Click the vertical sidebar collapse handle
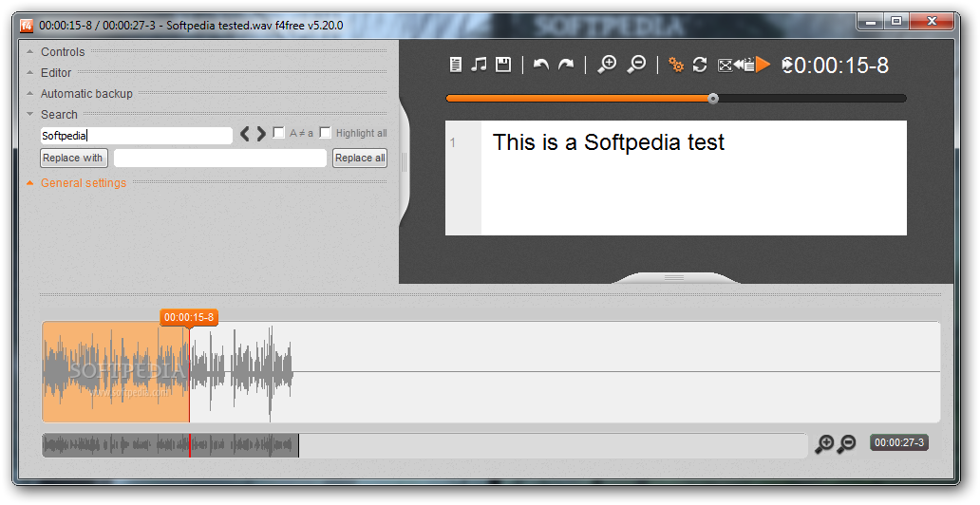 pos(404,162)
